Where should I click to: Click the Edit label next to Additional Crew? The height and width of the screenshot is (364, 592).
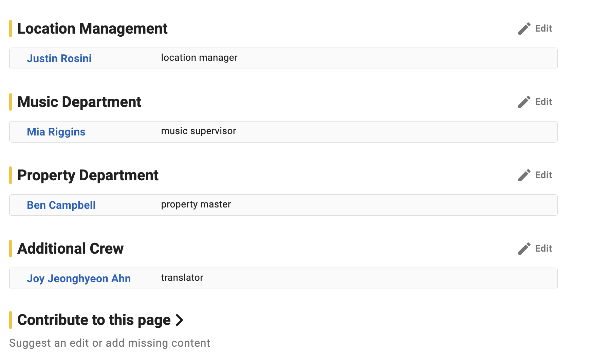[543, 249]
